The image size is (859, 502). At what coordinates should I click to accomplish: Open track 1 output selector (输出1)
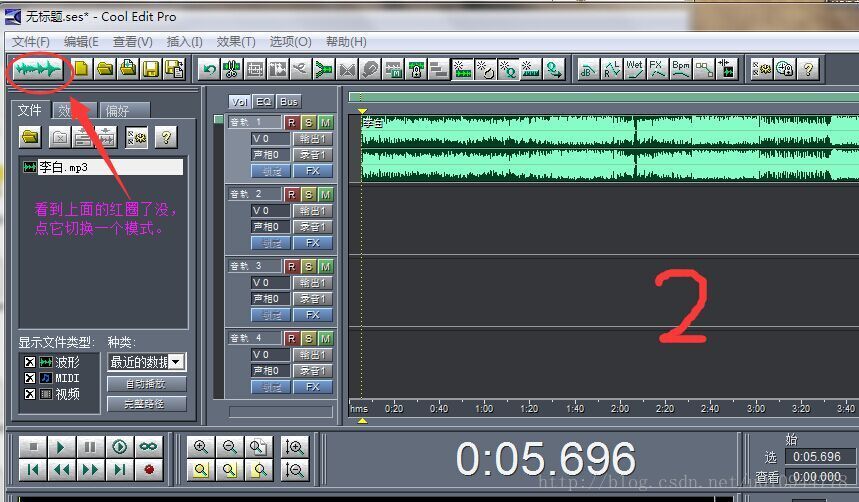313,139
